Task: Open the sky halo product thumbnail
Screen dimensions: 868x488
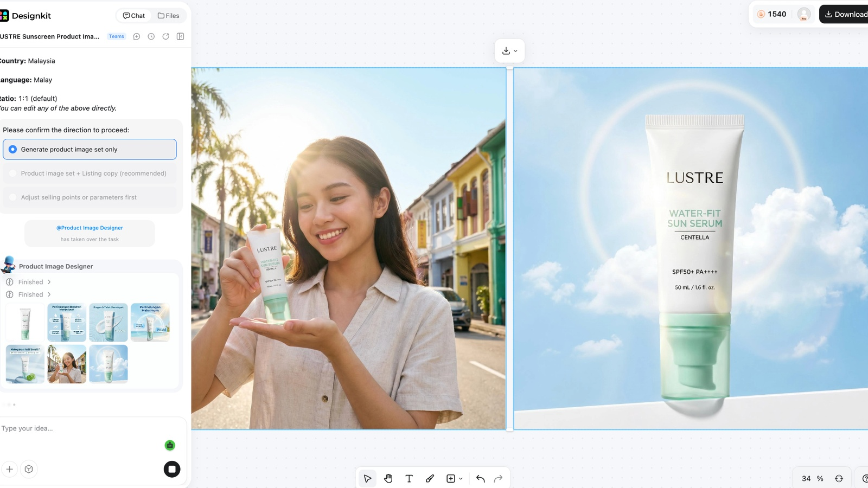Action: (x=108, y=364)
